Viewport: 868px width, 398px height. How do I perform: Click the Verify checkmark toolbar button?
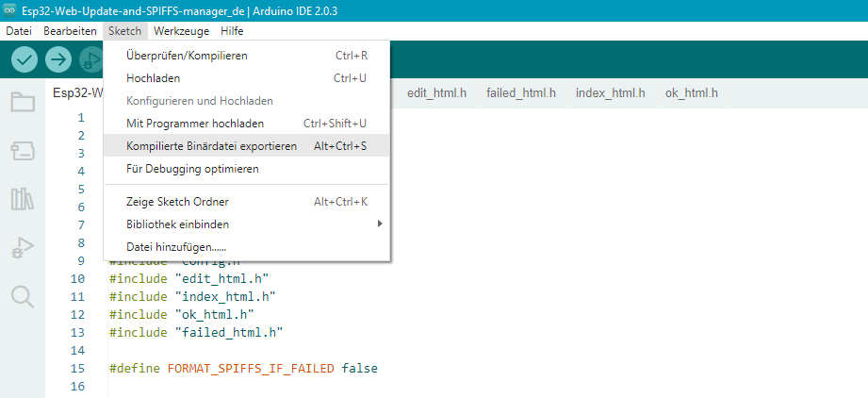24,59
